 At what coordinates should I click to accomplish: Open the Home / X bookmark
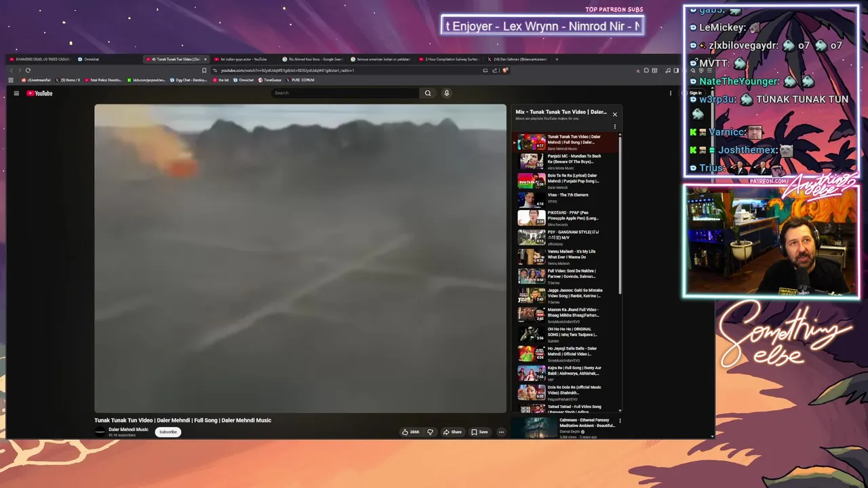tap(68, 80)
